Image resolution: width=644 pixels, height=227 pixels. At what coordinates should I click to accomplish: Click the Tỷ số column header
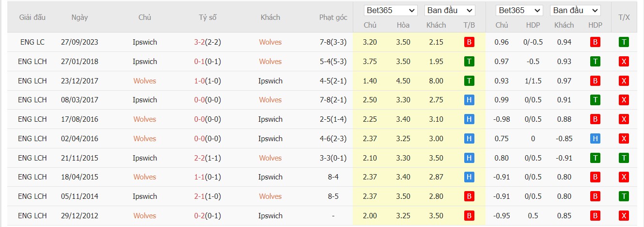point(207,17)
